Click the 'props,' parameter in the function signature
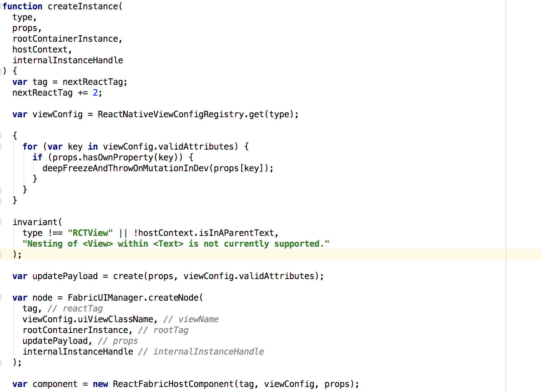This screenshot has height=392, width=541. (x=27, y=28)
